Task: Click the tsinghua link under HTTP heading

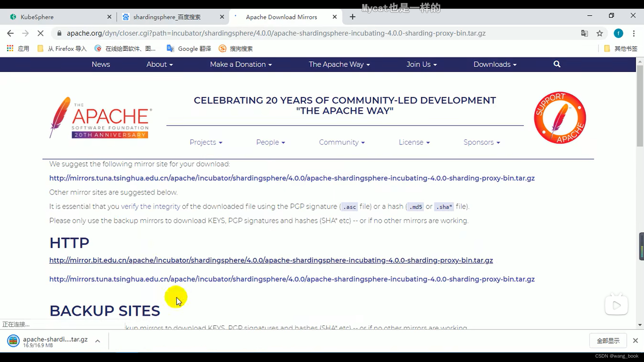Action: point(292,279)
